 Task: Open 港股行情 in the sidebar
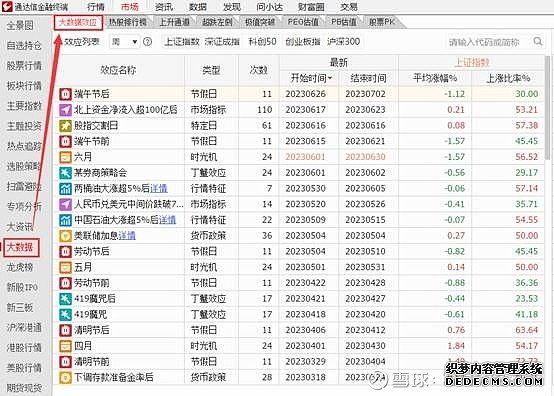click(x=24, y=348)
